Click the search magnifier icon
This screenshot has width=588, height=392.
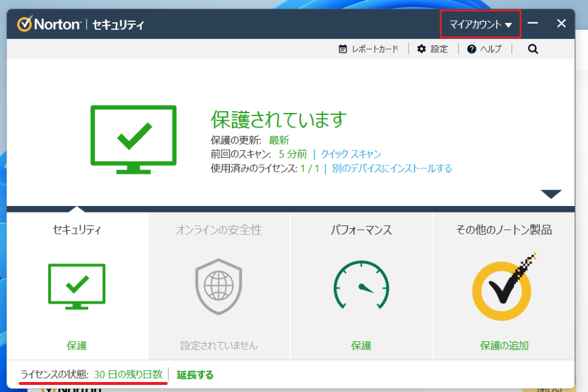click(x=533, y=49)
